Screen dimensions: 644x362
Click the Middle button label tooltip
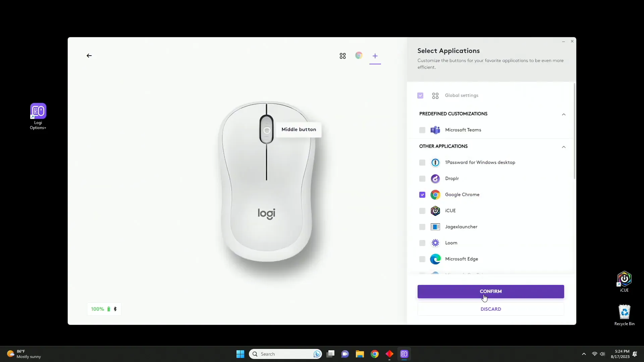(x=299, y=129)
